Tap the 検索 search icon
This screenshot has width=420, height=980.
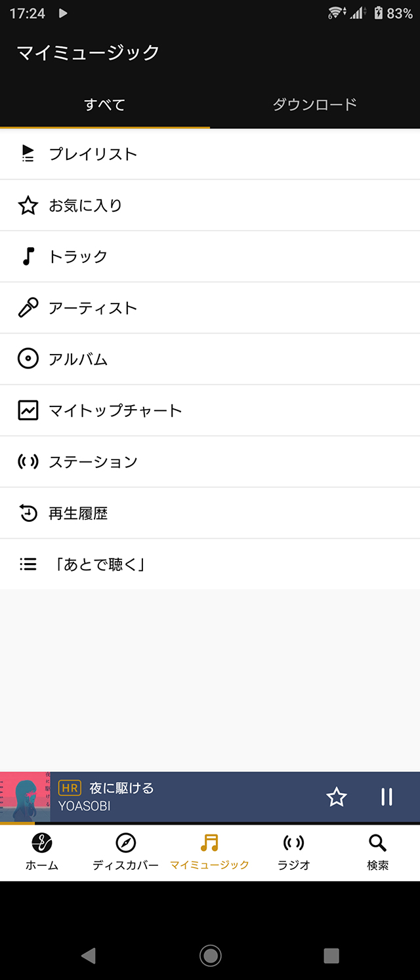pyautogui.click(x=377, y=847)
